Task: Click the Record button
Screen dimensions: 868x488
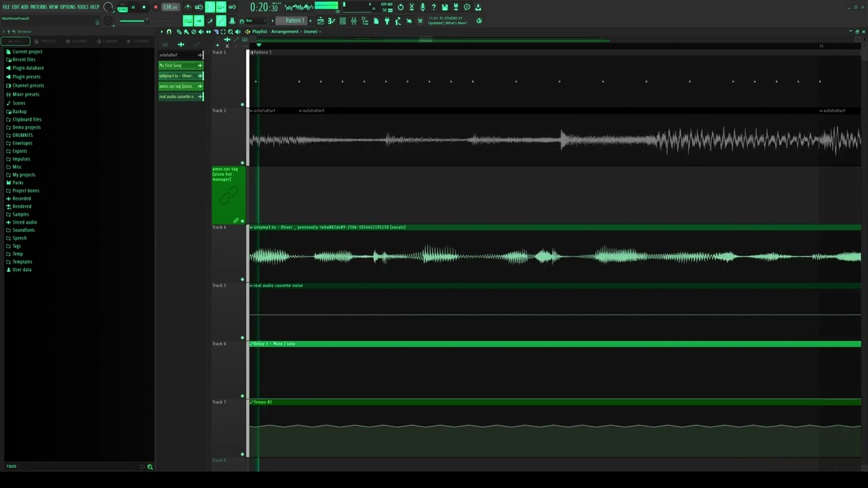Action: click(155, 7)
